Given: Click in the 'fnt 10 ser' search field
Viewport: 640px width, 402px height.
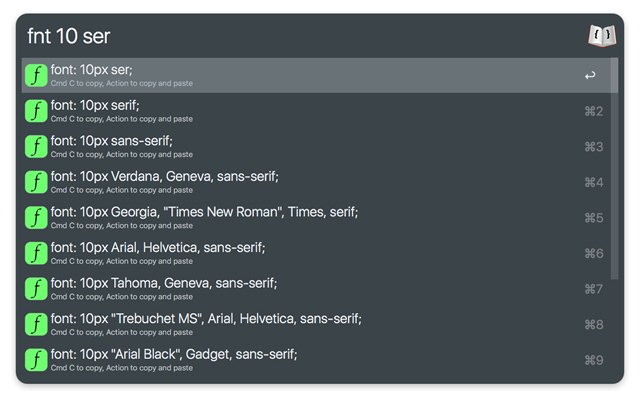Looking at the screenshot, I should click(300, 37).
